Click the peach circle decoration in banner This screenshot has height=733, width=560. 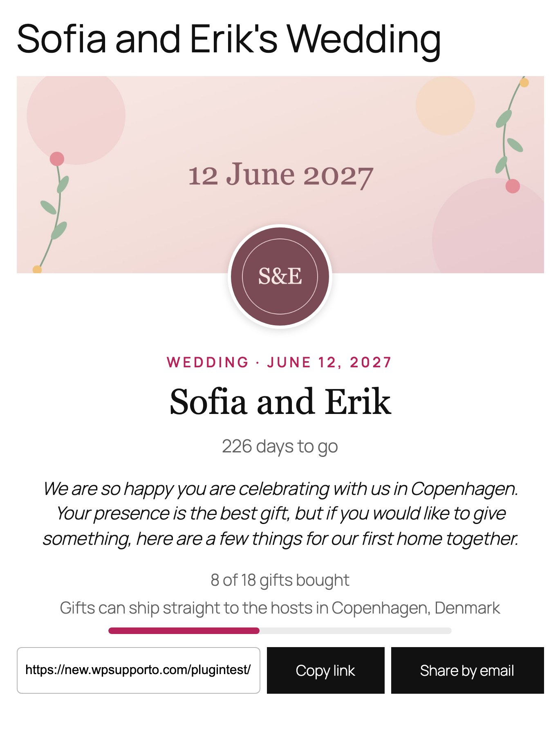[445, 106]
